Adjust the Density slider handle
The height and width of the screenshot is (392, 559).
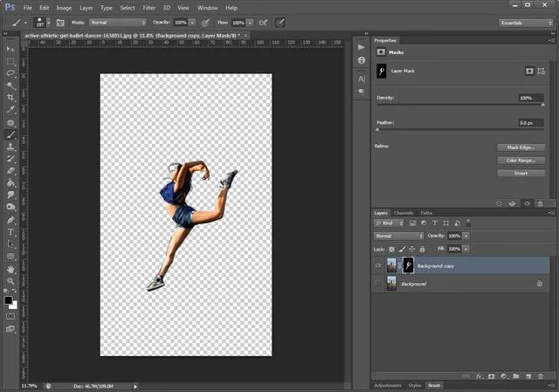(542, 105)
